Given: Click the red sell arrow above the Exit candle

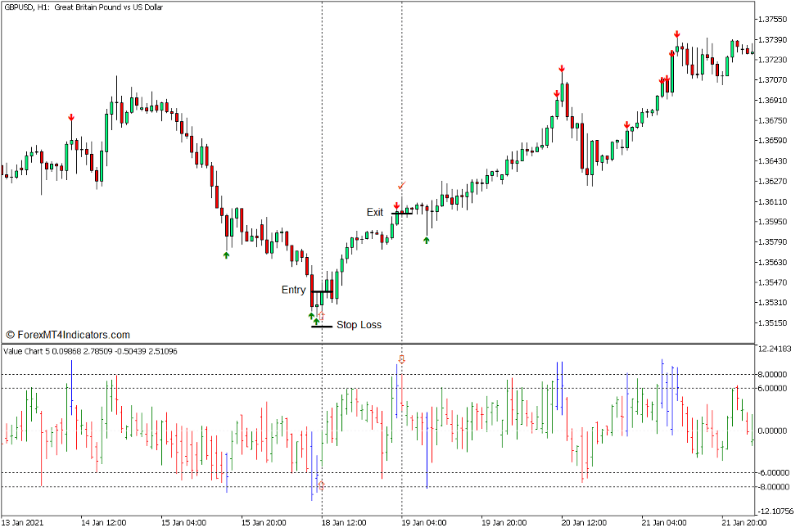Looking at the screenshot, I should point(396,205).
